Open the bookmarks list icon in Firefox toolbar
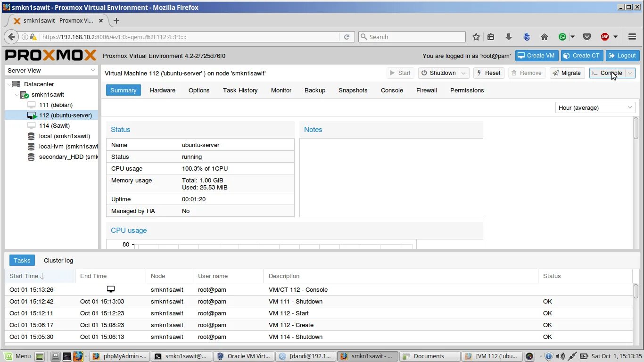644x362 pixels. [491, 37]
